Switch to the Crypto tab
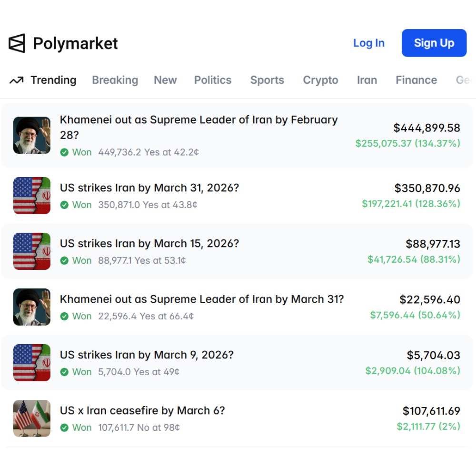Image resolution: width=476 pixels, height=476 pixels. (320, 80)
